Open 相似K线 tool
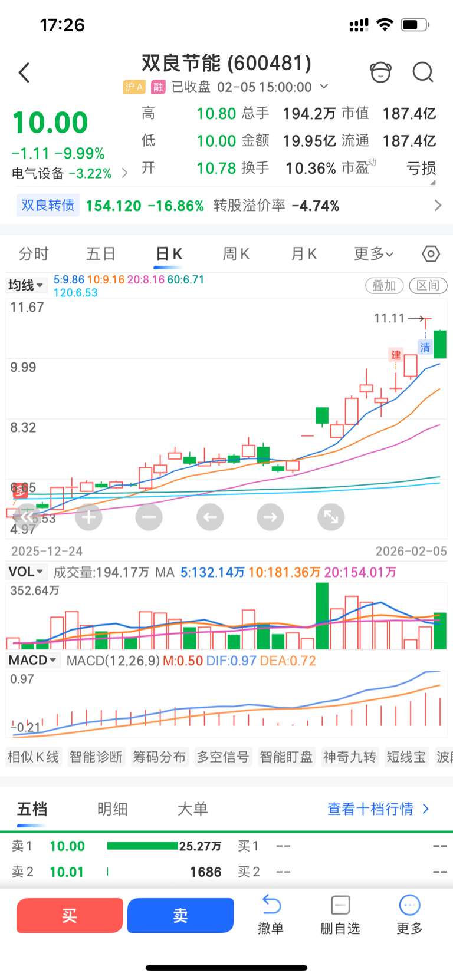This screenshot has width=453, height=980. click(33, 757)
